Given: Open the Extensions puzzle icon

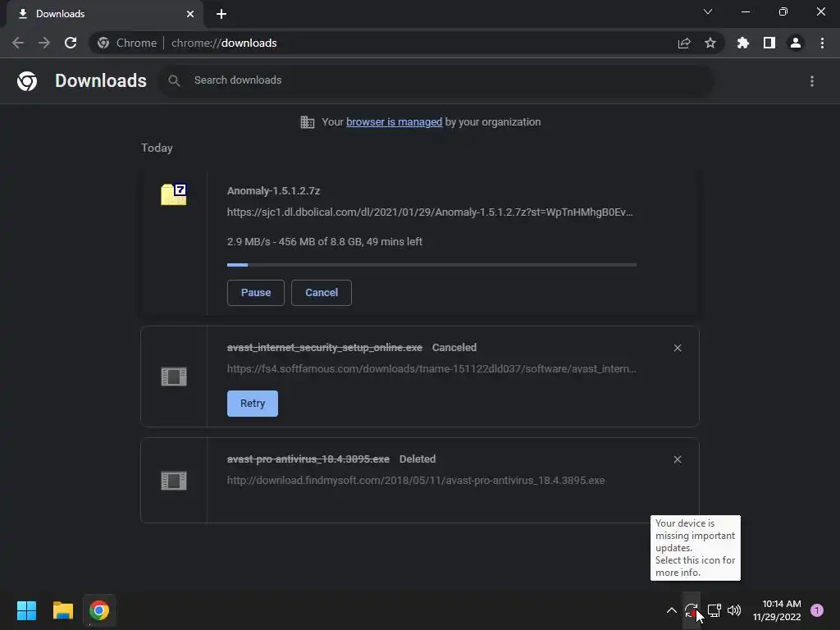Looking at the screenshot, I should [743, 43].
